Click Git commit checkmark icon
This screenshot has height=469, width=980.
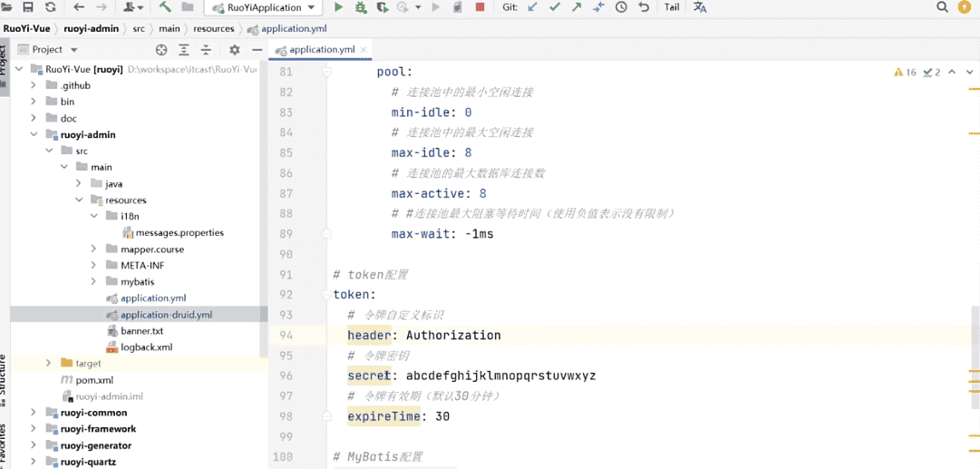tap(555, 7)
